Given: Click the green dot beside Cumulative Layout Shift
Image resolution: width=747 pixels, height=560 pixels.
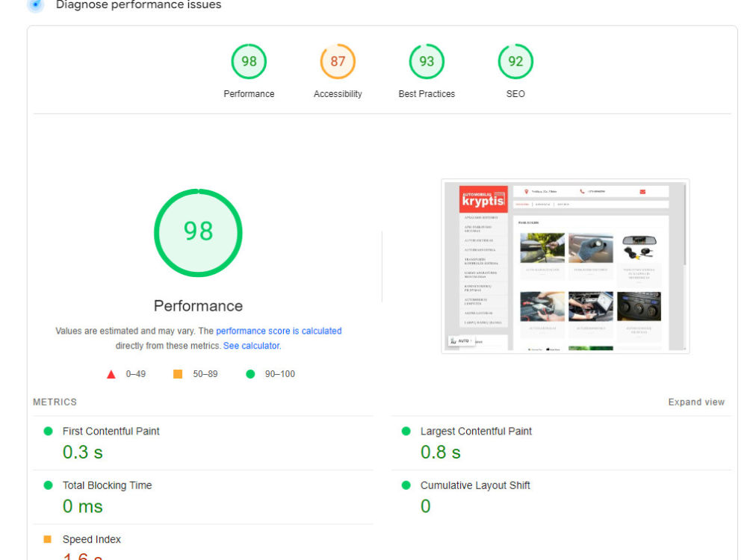Looking at the screenshot, I should click(406, 485).
